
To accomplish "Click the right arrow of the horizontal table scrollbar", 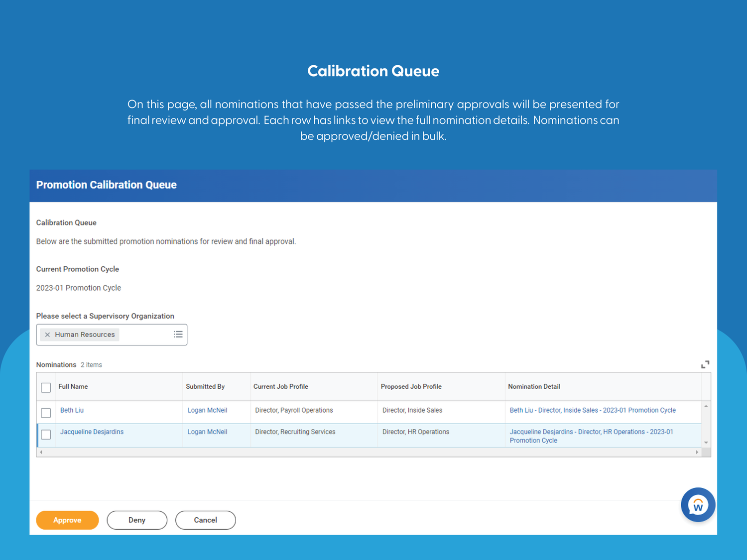I will pos(697,452).
